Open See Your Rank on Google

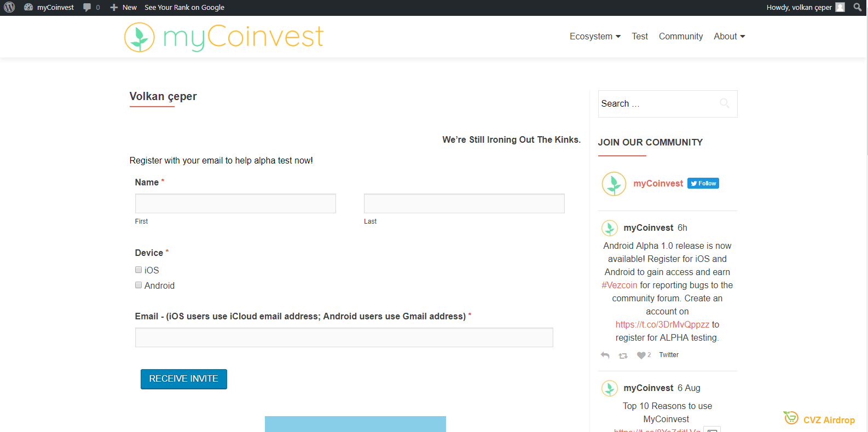pyautogui.click(x=184, y=7)
